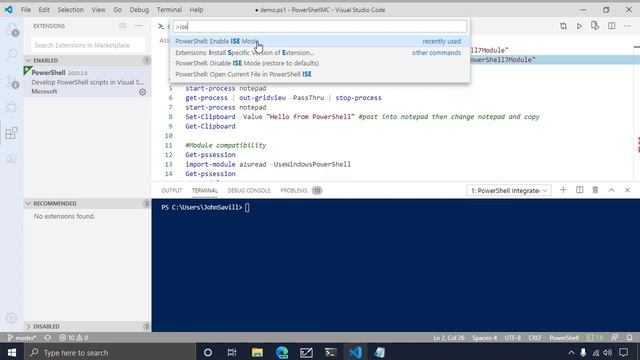Switch to the DEBUG CONSOLE tab

[x=249, y=191]
